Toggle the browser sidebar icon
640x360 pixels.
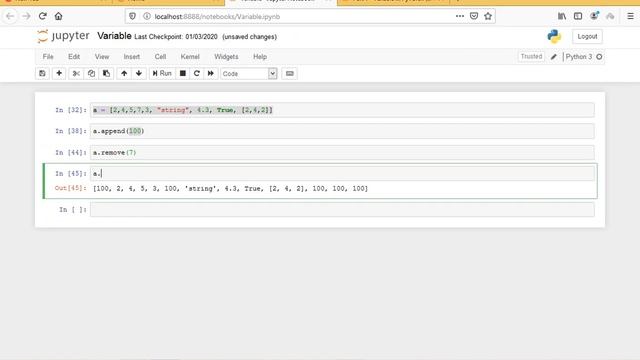click(578, 16)
